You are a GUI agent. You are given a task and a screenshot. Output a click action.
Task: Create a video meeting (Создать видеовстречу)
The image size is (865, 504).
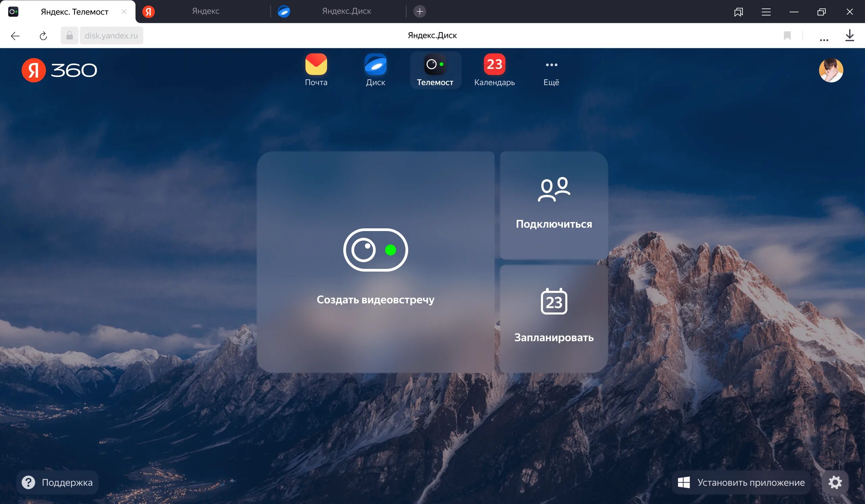375,262
